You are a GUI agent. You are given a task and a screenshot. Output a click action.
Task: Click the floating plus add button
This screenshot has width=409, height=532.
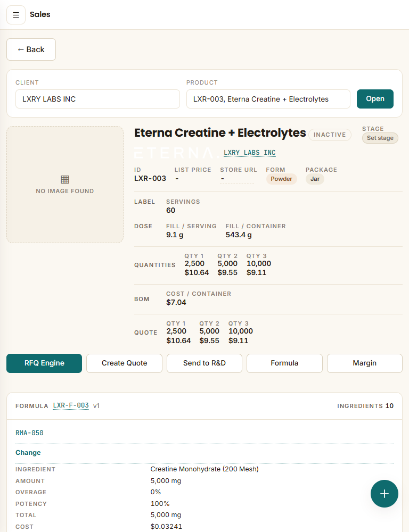(384, 494)
